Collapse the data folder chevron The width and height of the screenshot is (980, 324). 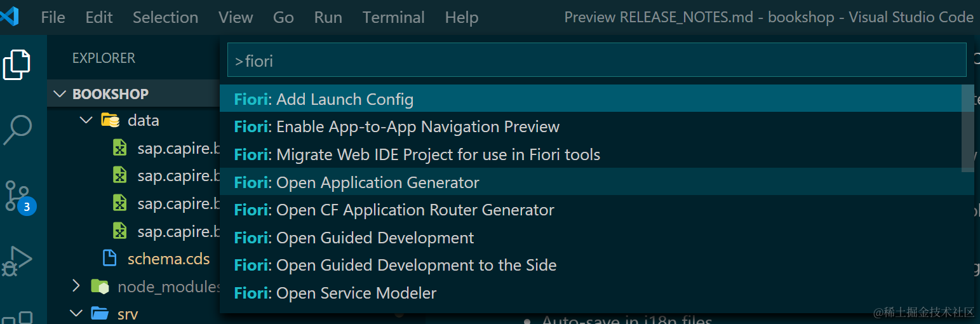(x=86, y=120)
